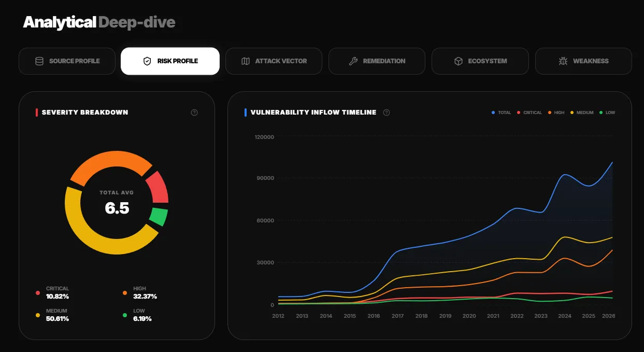Click the 2017 x-axis label
Image resolution: width=644 pixels, height=352 pixels.
pos(397,316)
